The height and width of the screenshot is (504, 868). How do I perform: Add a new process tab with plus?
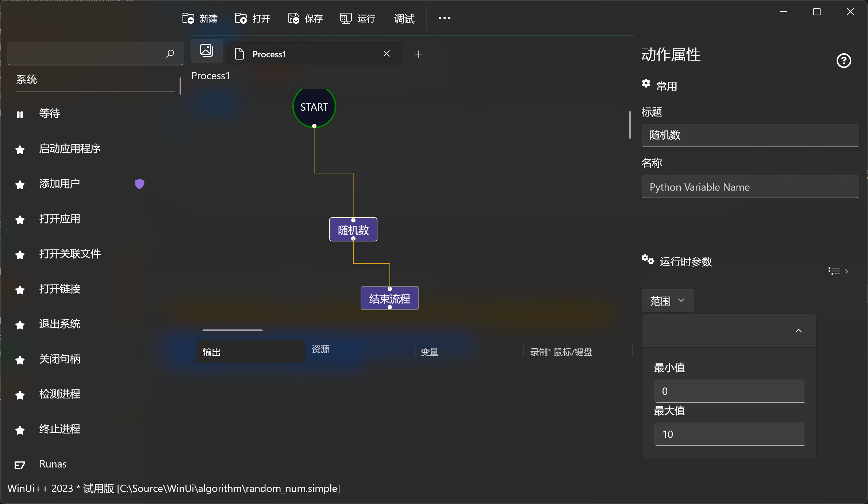click(x=419, y=54)
